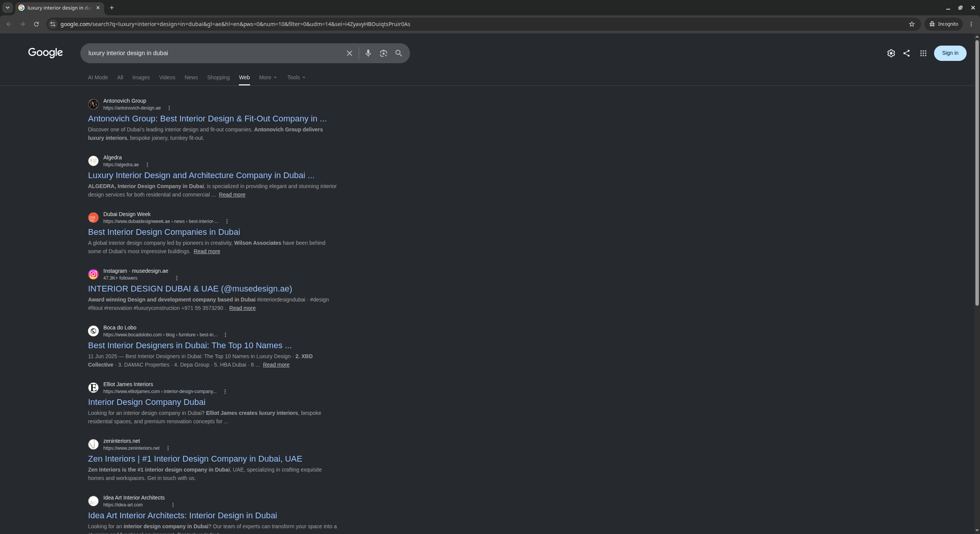Click the browser address bar URL
The height and width of the screenshot is (534, 980).
pos(235,24)
